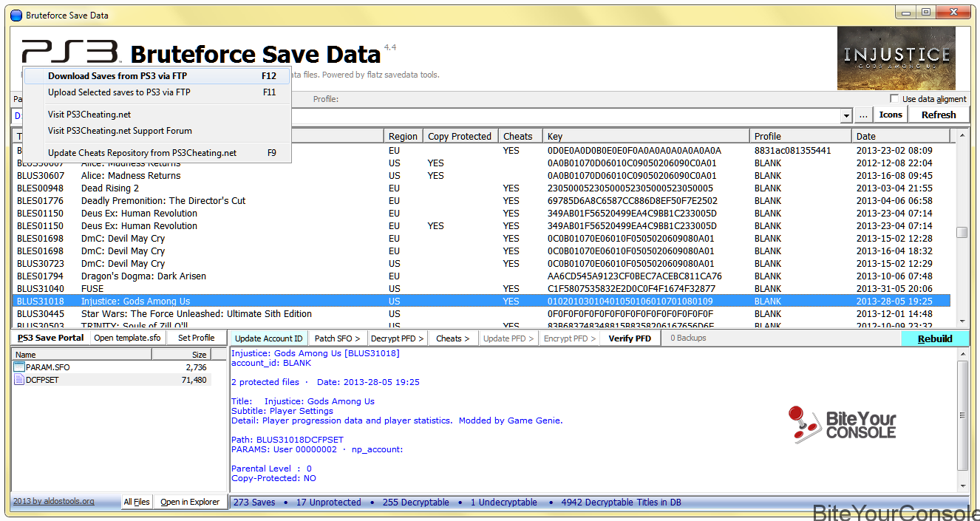
Task: Click the 255 Decryptable status entry
Action: point(416,503)
